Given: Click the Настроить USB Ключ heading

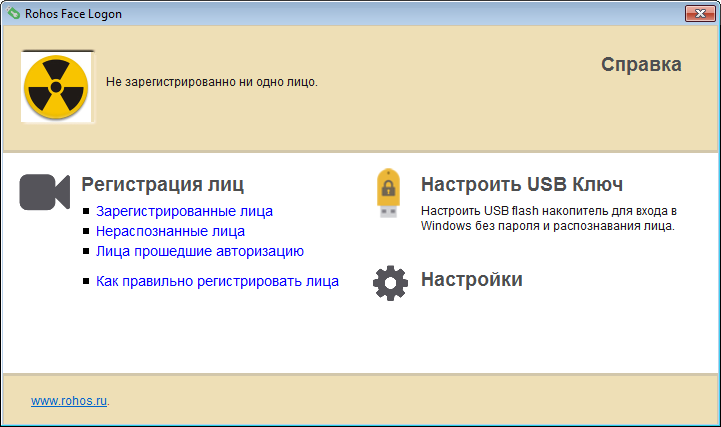Looking at the screenshot, I should click(x=522, y=184).
